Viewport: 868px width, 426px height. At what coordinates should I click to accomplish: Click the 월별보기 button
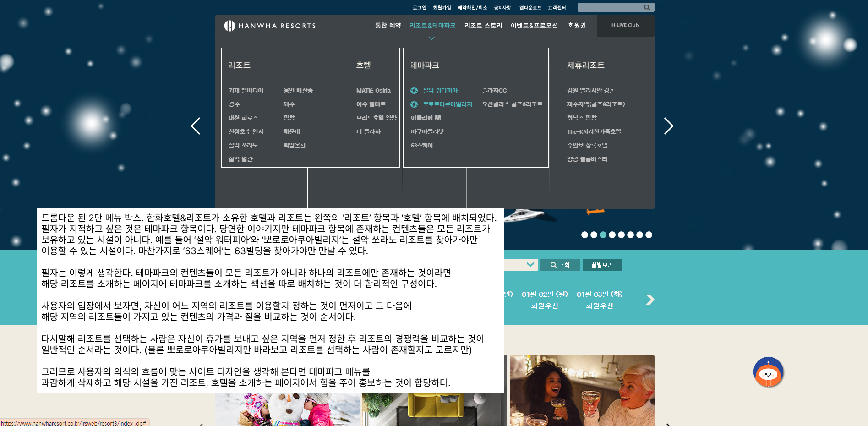602,265
